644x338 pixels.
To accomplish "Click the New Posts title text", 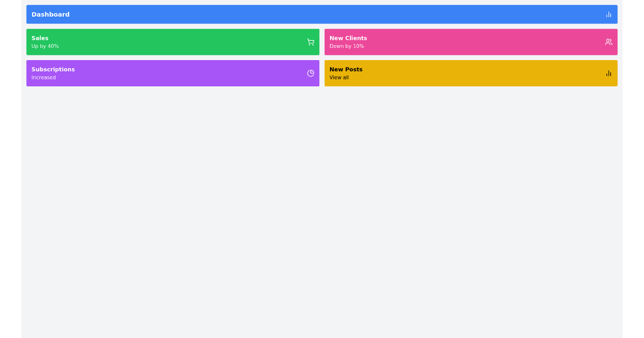I will point(346,69).
